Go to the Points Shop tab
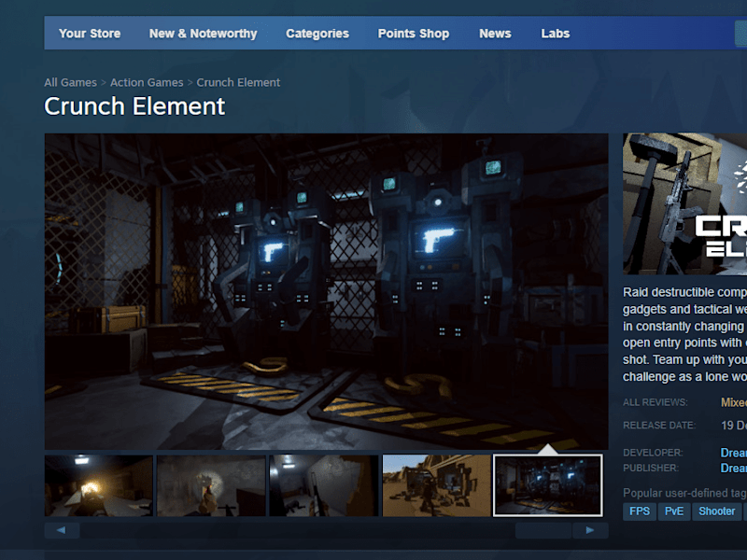Screen dimensions: 747x560 pos(414,34)
